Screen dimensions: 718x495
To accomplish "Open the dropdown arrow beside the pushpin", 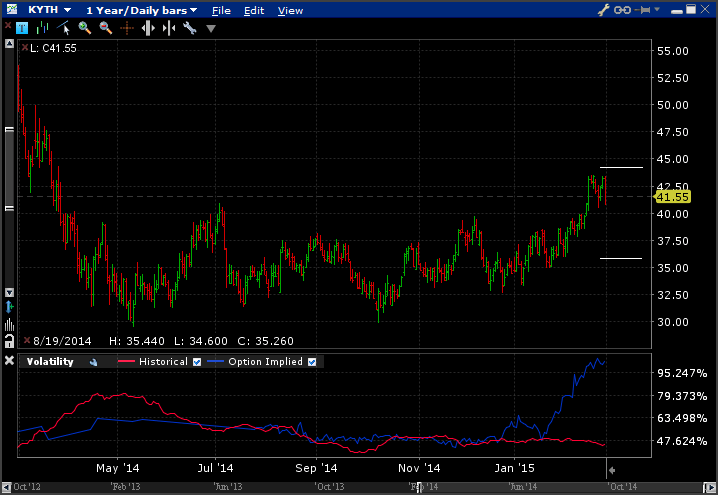I will point(657,9).
